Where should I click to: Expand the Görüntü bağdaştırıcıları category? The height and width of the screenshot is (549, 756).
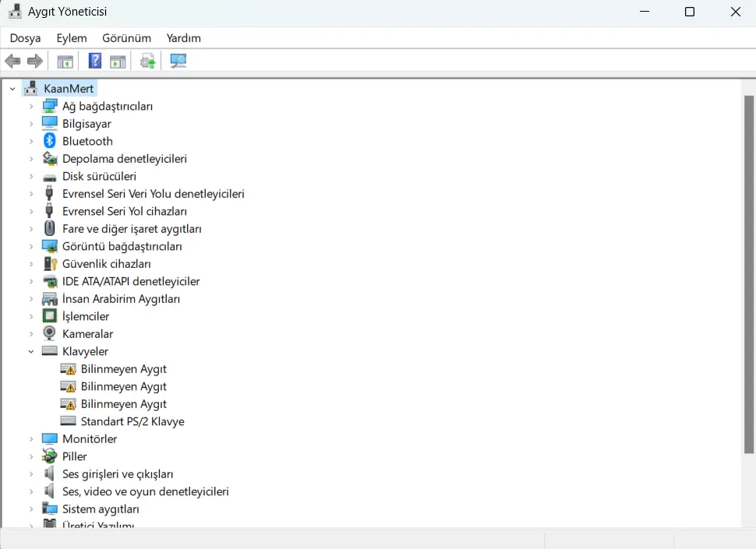pos(31,246)
